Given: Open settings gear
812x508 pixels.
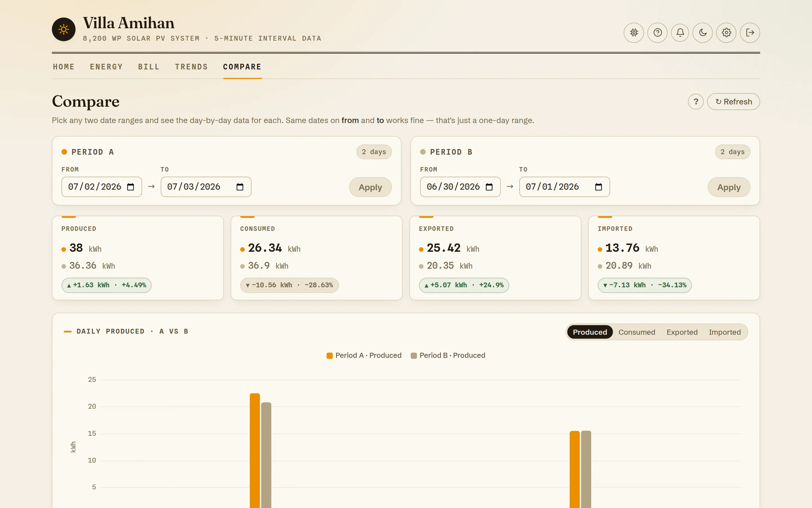Looking at the screenshot, I should pos(726,32).
